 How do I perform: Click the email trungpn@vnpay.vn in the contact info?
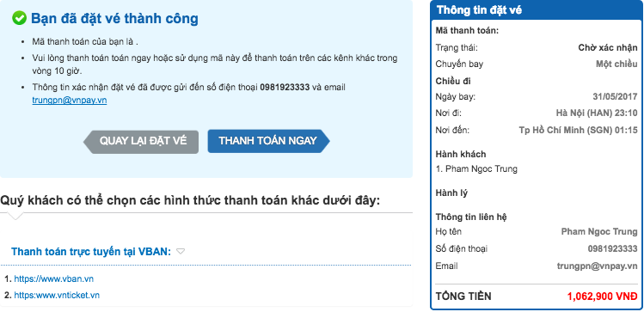[x=597, y=266]
